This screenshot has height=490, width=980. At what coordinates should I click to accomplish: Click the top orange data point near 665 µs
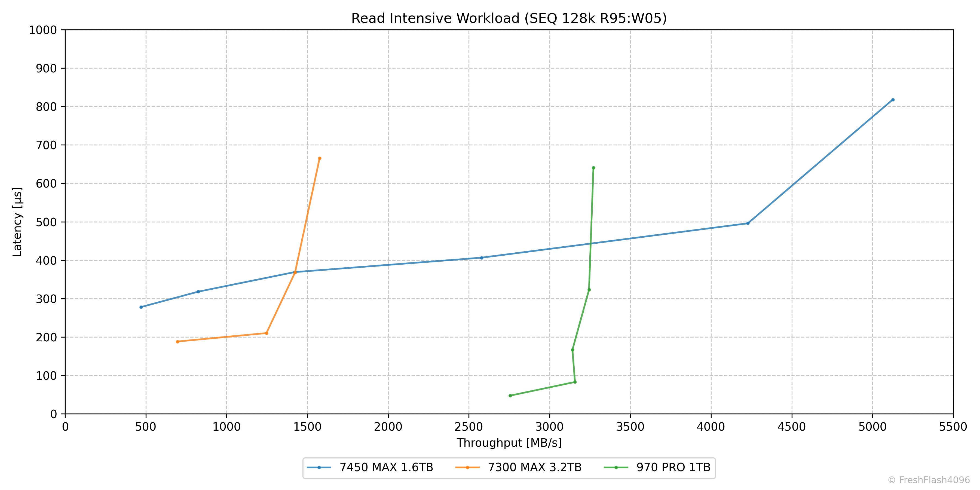click(x=320, y=158)
